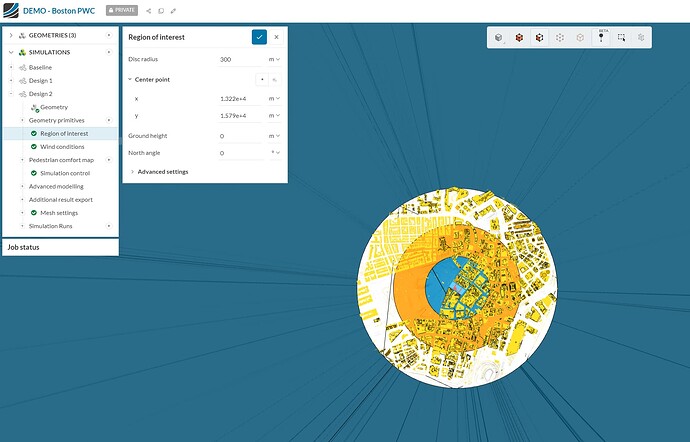Viewport: 690px width, 442px height.
Task: Click the copy project icon
Action: [161, 11]
